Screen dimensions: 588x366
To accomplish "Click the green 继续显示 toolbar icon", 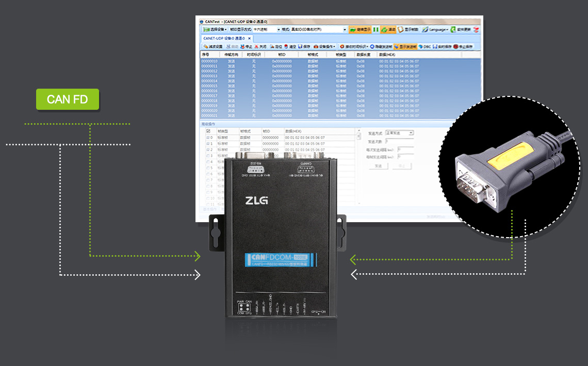I will pos(360,30).
